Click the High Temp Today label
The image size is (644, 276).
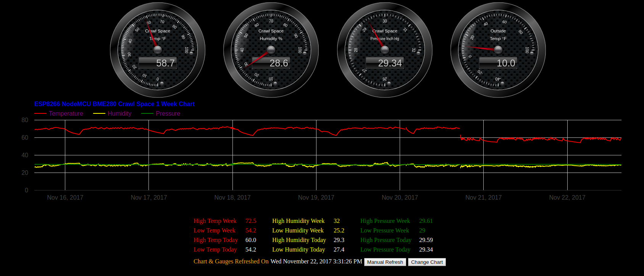pos(216,240)
